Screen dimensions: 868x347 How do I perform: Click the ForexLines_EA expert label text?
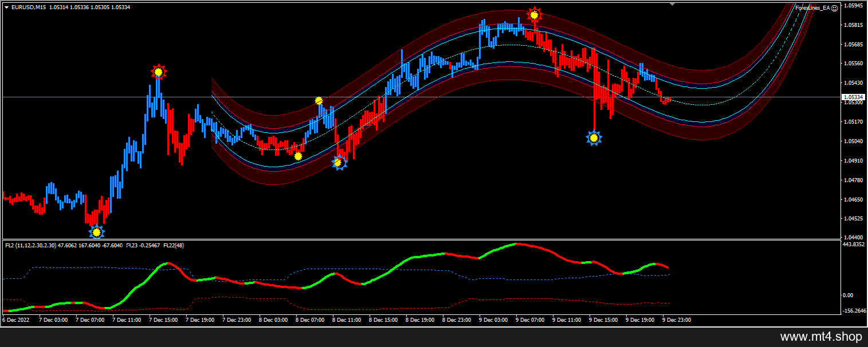click(x=812, y=8)
